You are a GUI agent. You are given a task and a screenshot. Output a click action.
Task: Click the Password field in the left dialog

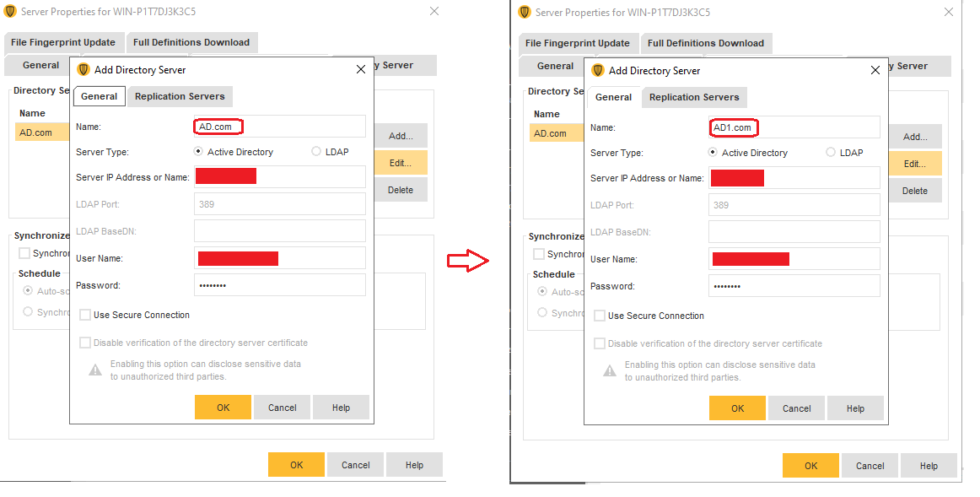[279, 285]
